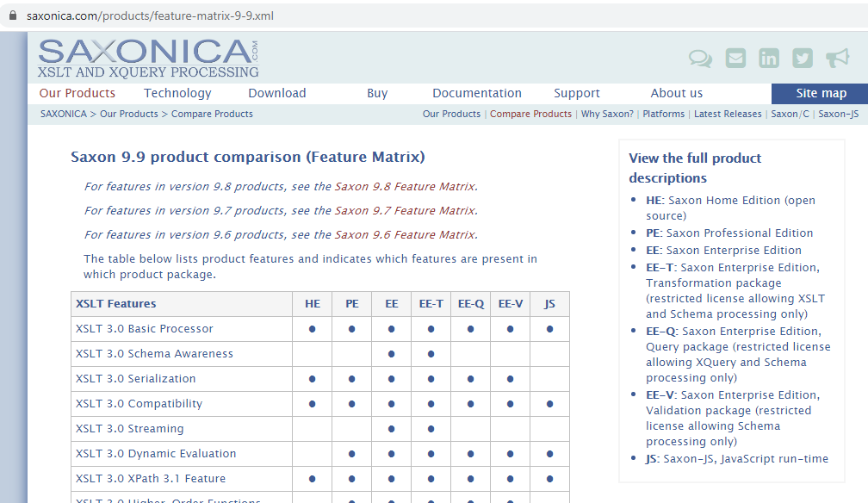The height and width of the screenshot is (503, 868).
Task: Click Our Products in the breadcrumb trail
Action: pos(129,114)
